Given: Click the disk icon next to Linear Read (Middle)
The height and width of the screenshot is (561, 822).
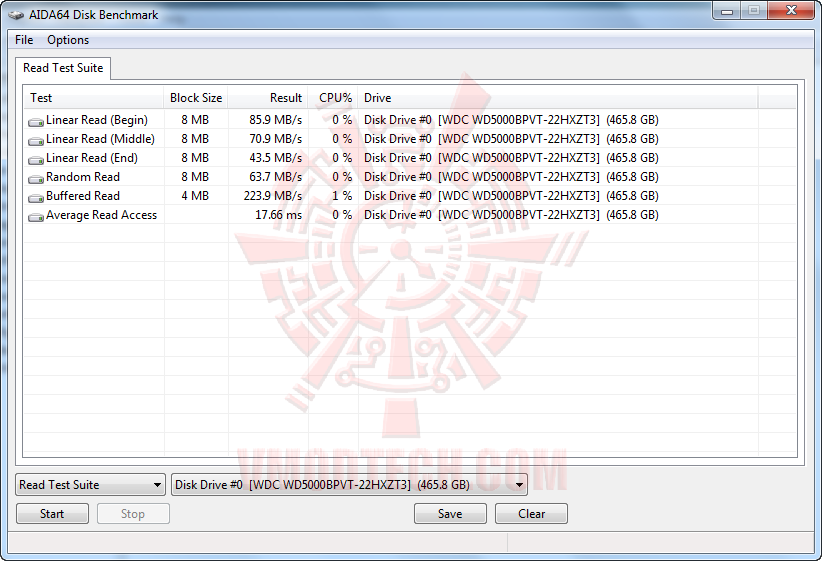Looking at the screenshot, I should (x=36, y=141).
